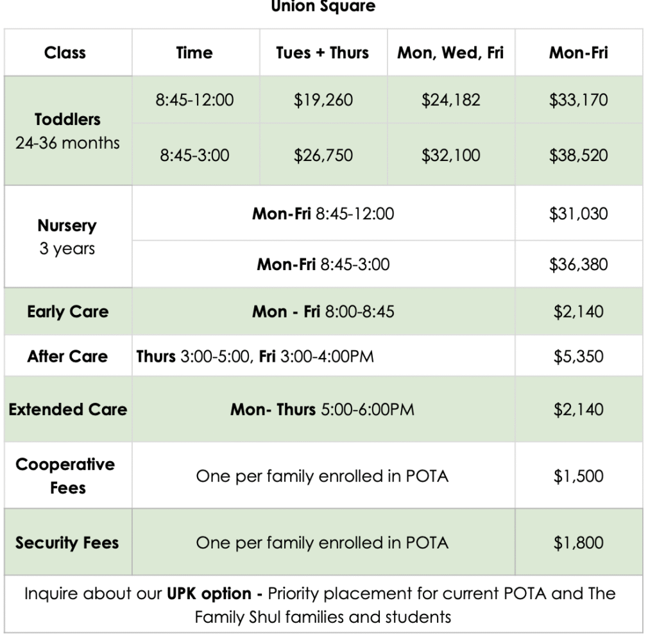Select the Mon-Fri column header
657x644 pixels.
pyautogui.click(x=579, y=53)
